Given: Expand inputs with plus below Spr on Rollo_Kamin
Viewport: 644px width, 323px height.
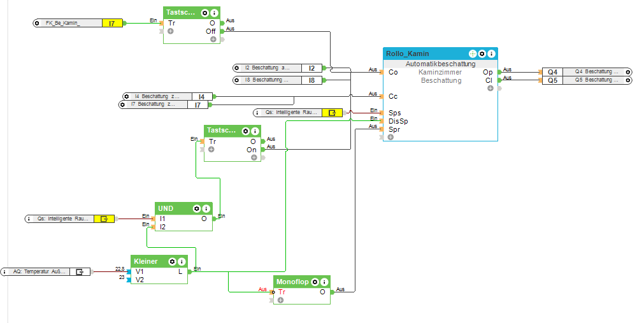Looking at the screenshot, I should [x=390, y=137].
